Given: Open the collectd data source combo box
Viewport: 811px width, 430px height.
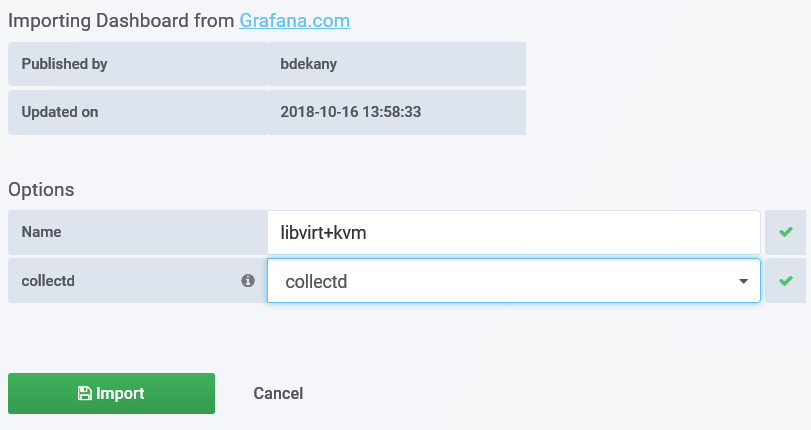Looking at the screenshot, I should [x=500, y=282].
